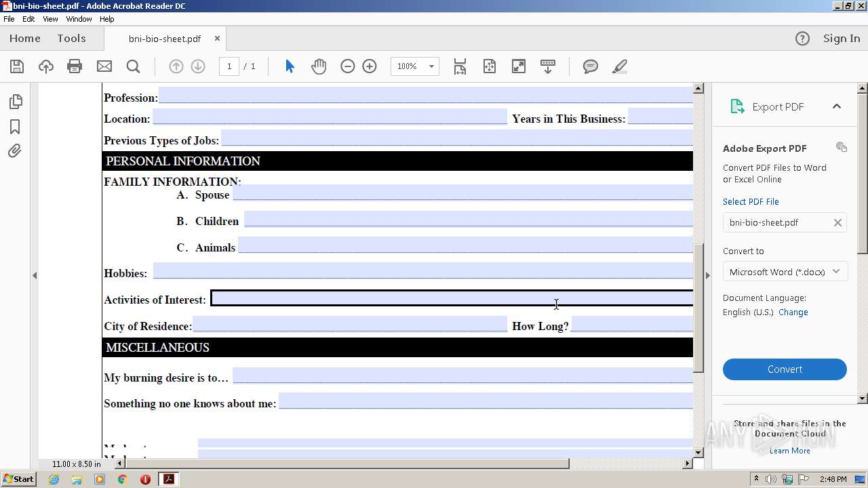Collapse the right tools pane arrow
Image resolution: width=868 pixels, height=488 pixels.
point(708,275)
